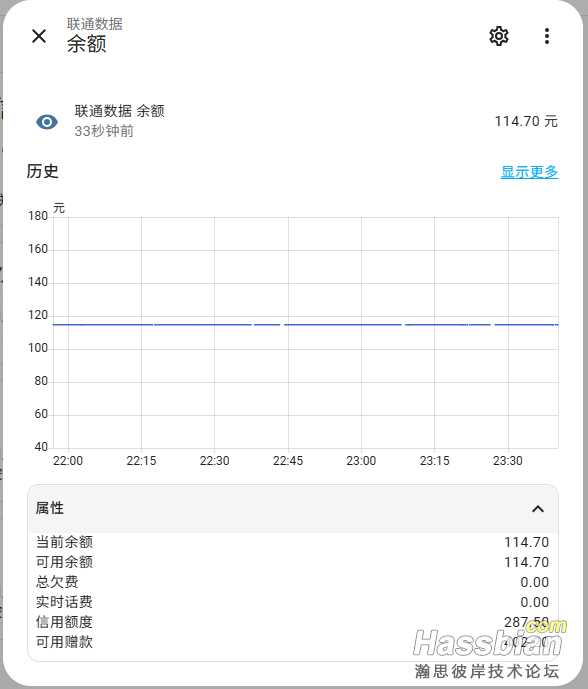
Task: Close the 余额 dialog with X icon
Action: [x=39, y=36]
